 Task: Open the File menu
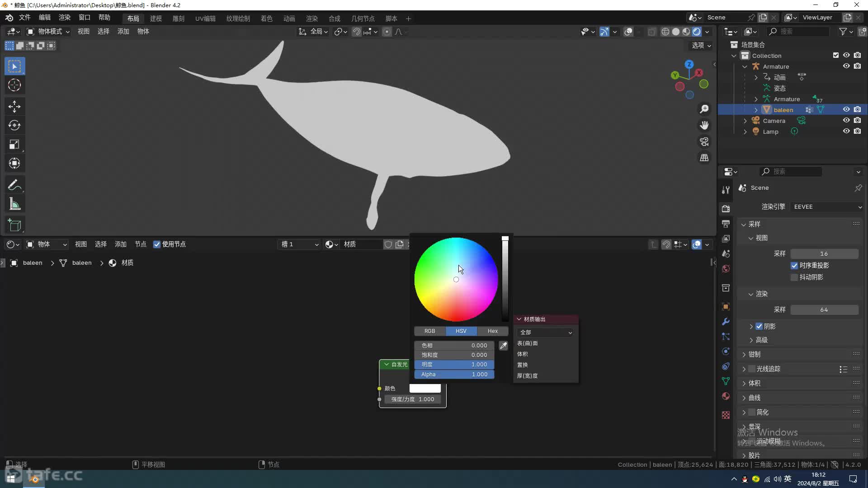pos(24,18)
